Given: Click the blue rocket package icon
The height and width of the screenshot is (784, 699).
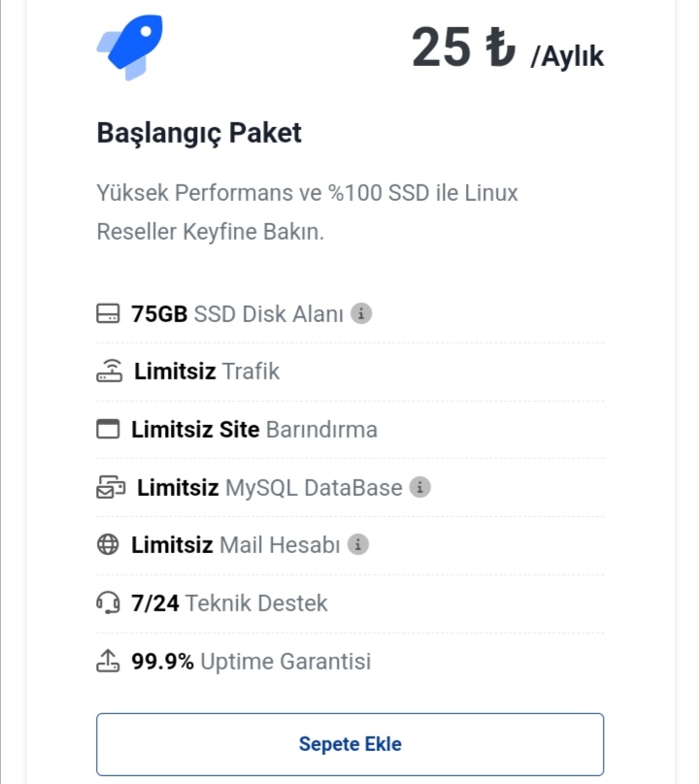Looking at the screenshot, I should tap(129, 47).
